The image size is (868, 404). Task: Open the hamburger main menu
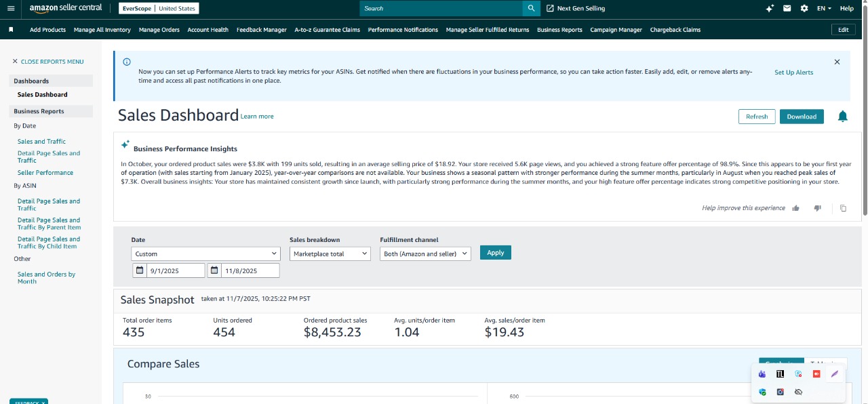(x=11, y=8)
